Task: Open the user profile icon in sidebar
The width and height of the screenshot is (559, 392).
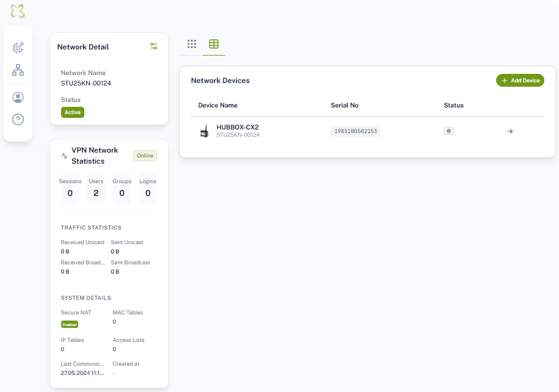Action: click(18, 97)
